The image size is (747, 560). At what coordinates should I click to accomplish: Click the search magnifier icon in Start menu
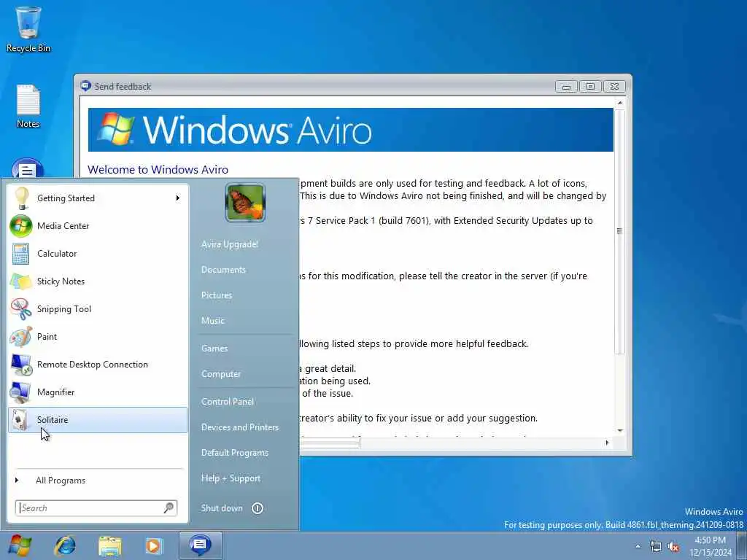coord(169,508)
